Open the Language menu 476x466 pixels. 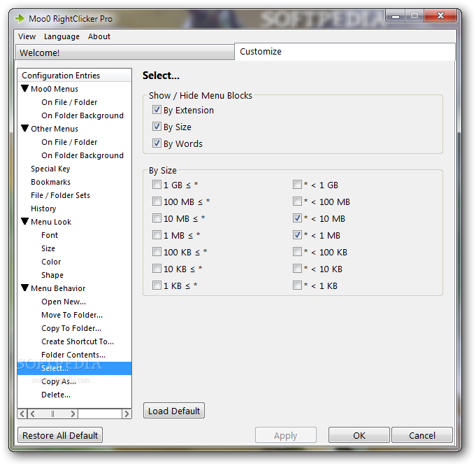[x=62, y=36]
